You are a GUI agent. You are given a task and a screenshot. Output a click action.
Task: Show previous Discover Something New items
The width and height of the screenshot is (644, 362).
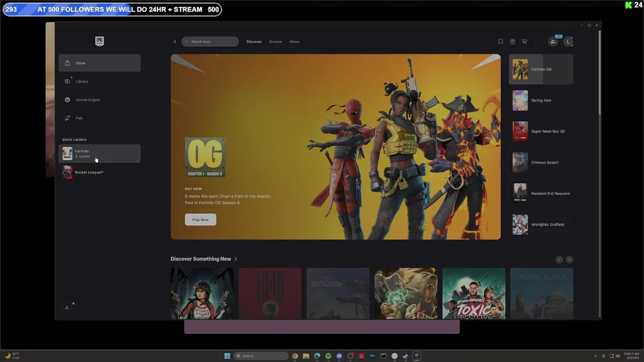click(559, 259)
